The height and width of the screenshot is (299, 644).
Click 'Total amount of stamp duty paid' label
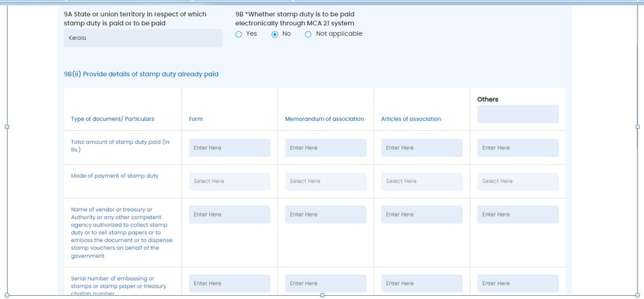(120, 146)
